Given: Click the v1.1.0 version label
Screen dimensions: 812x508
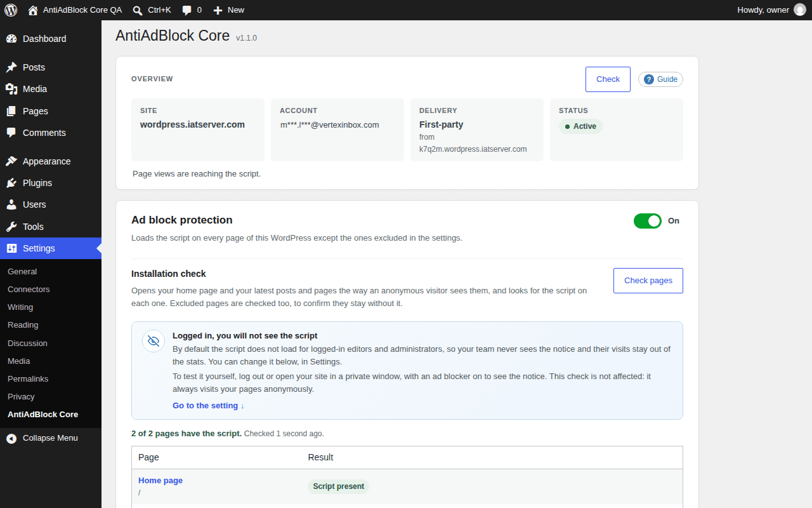Looking at the screenshot, I should point(246,38).
